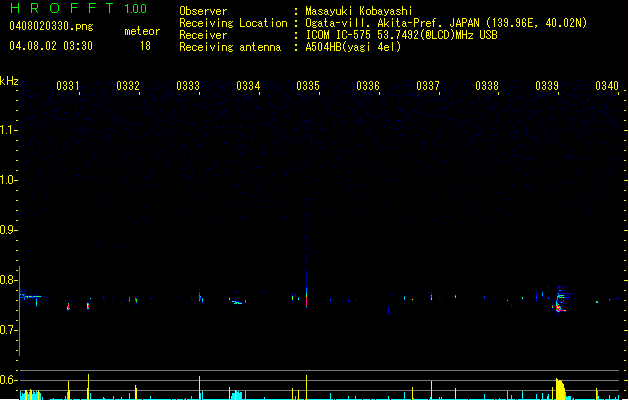Image resolution: width=629 pixels, height=400 pixels.
Task: Click the 0.7 kHz frequency axis label
Action: [x=8, y=330]
